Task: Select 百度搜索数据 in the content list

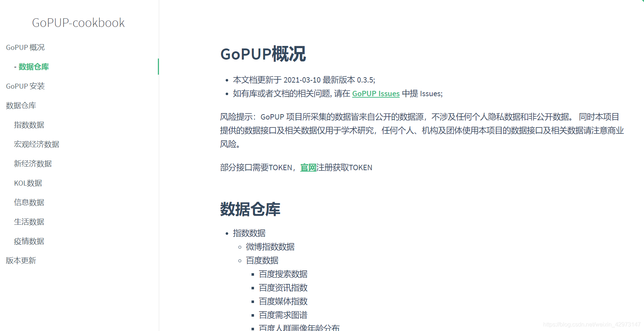Action: 283,274
